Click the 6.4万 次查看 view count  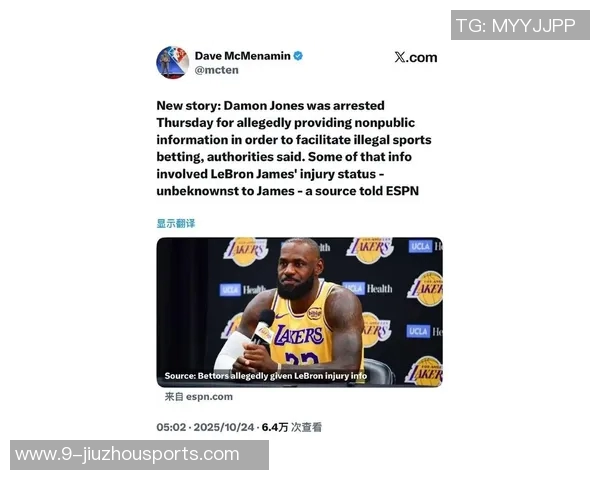292,427
